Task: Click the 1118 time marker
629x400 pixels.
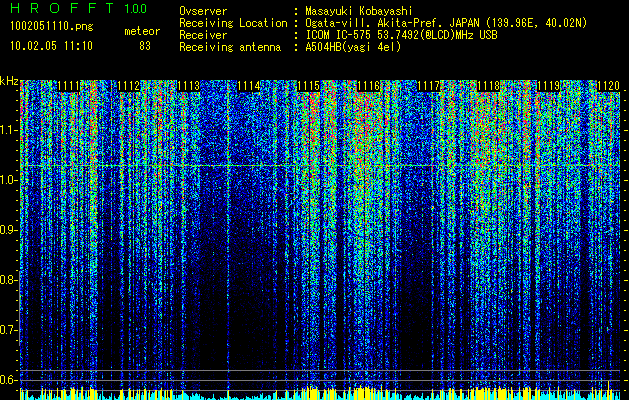Action: 489,86
